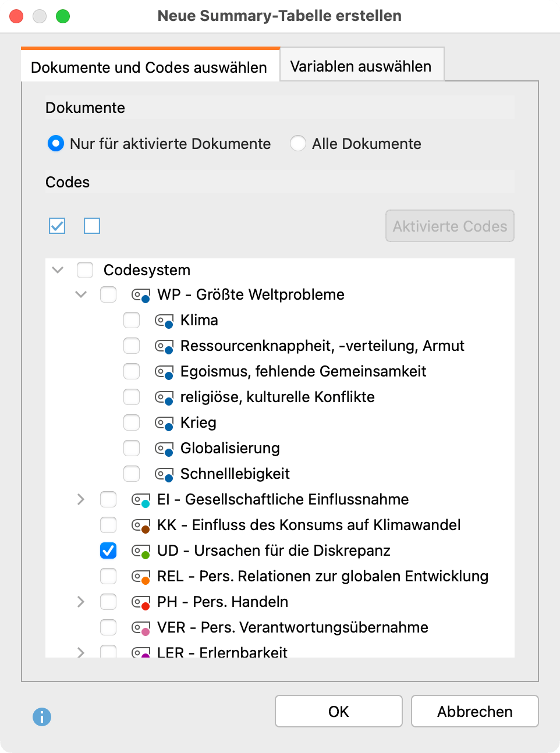Viewport: 560px width, 753px height.
Task: Close the dialog with the red window button
Action: pos(16,16)
